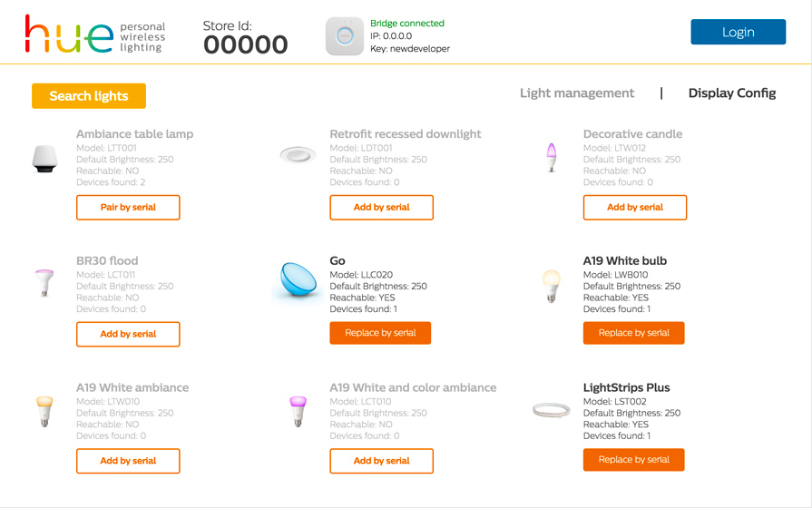Select the A19 White and color ambiance bulb image
This screenshot has height=508, width=812.
pyautogui.click(x=298, y=411)
